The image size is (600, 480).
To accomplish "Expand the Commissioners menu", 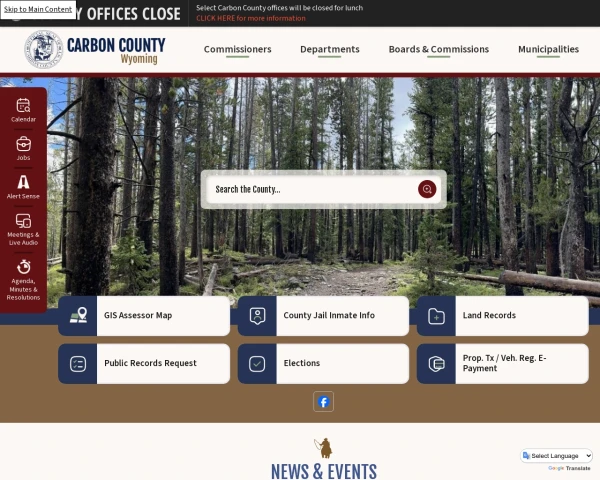I will (238, 49).
